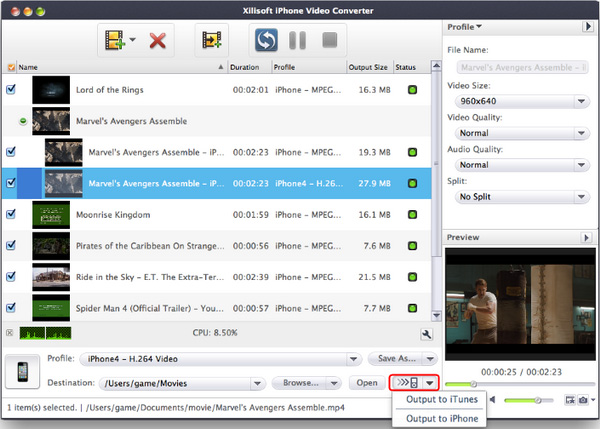Click status icon of Spider Man 4 row
The height and width of the screenshot is (429, 600).
click(412, 308)
